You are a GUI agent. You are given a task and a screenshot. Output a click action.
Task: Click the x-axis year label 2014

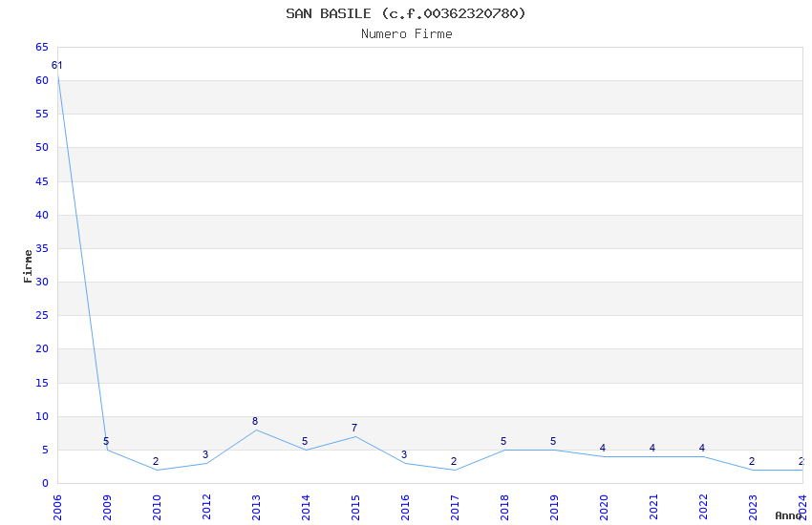[306, 508]
